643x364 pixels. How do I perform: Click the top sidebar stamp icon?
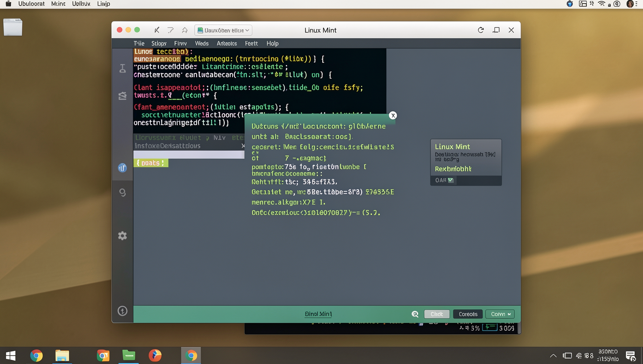click(x=123, y=68)
